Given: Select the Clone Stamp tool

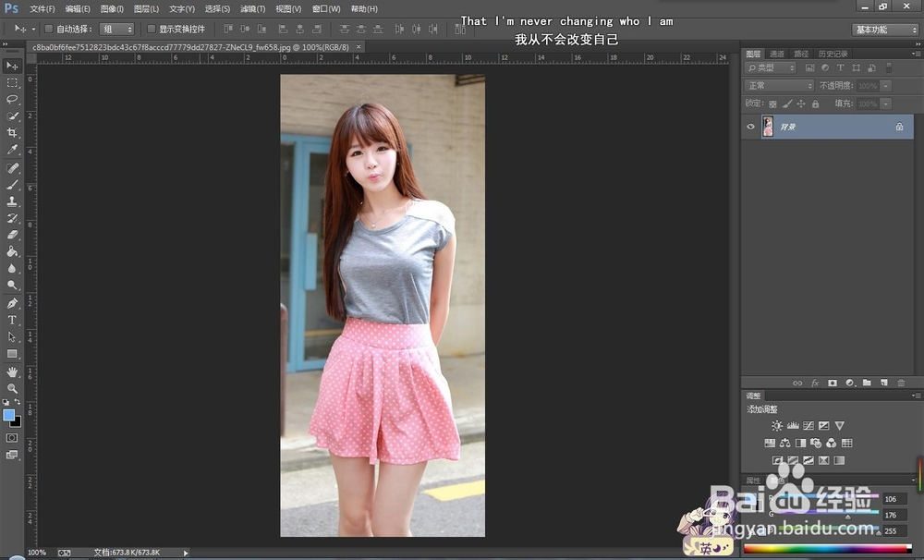Looking at the screenshot, I should click(12, 201).
